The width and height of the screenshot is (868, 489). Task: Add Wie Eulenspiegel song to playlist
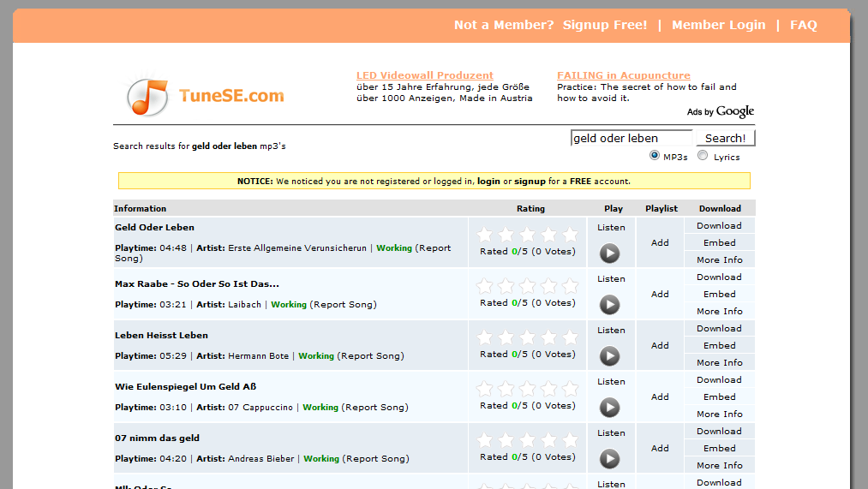(x=660, y=397)
